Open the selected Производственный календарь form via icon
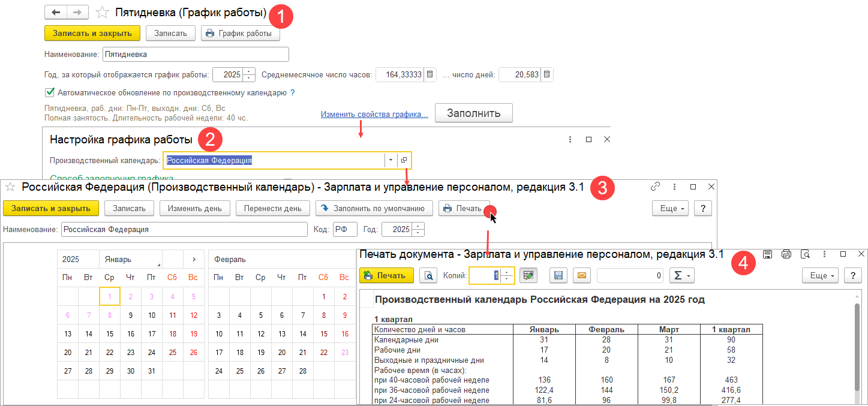 coord(405,160)
